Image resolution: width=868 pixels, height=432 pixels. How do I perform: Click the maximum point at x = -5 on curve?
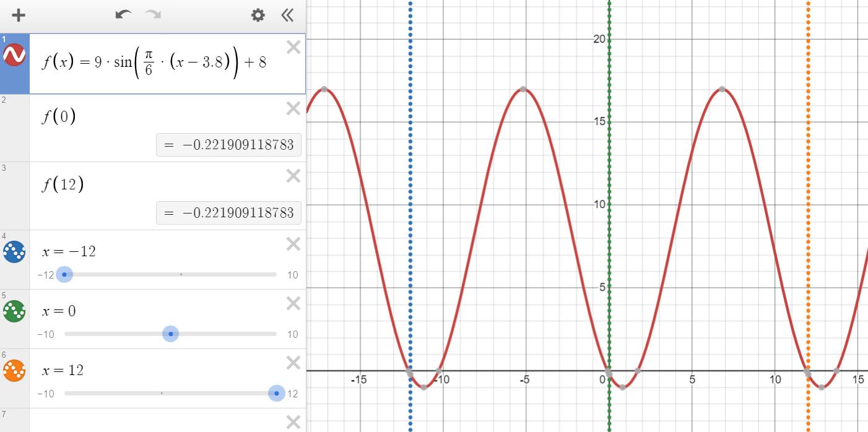click(x=523, y=89)
